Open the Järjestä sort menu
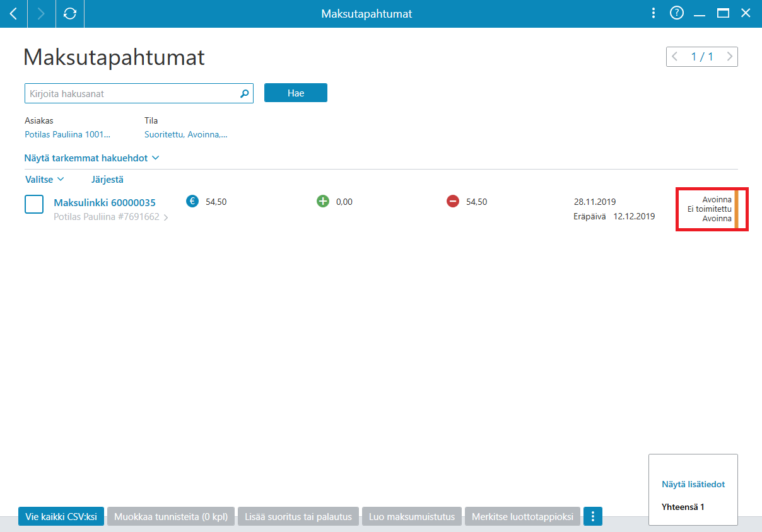 [x=107, y=180]
